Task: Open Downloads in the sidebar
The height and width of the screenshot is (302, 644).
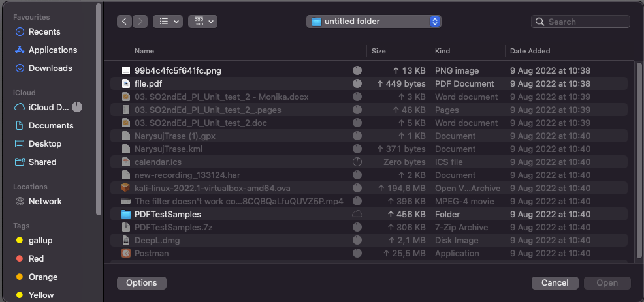Action: click(50, 68)
